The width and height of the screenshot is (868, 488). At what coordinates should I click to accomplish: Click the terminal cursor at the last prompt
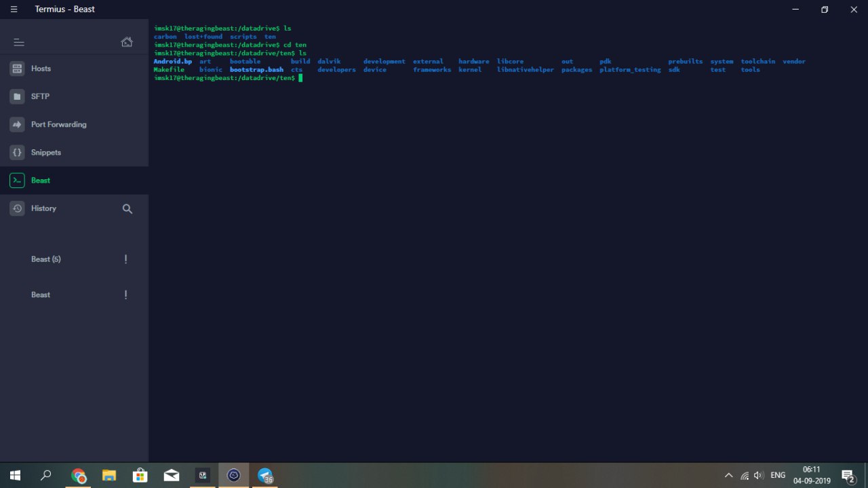[300, 78]
